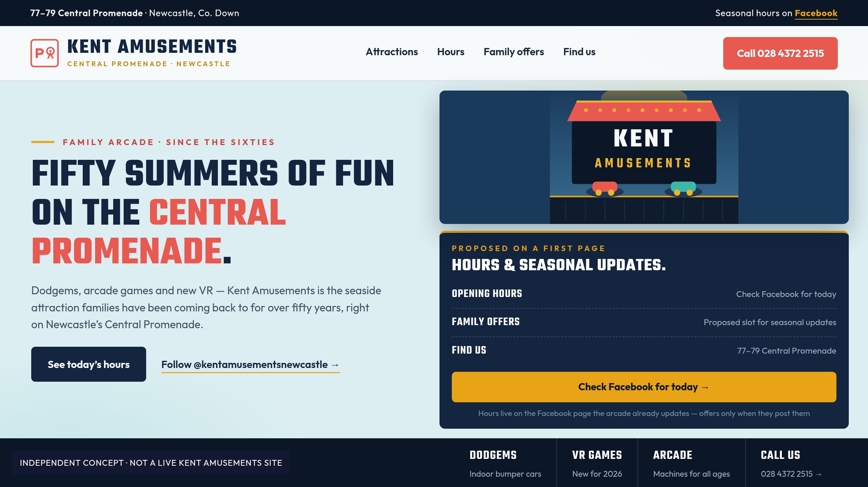Viewport: 868px width, 487px height.
Task: Click the Call Us footer heading
Action: 780,455
